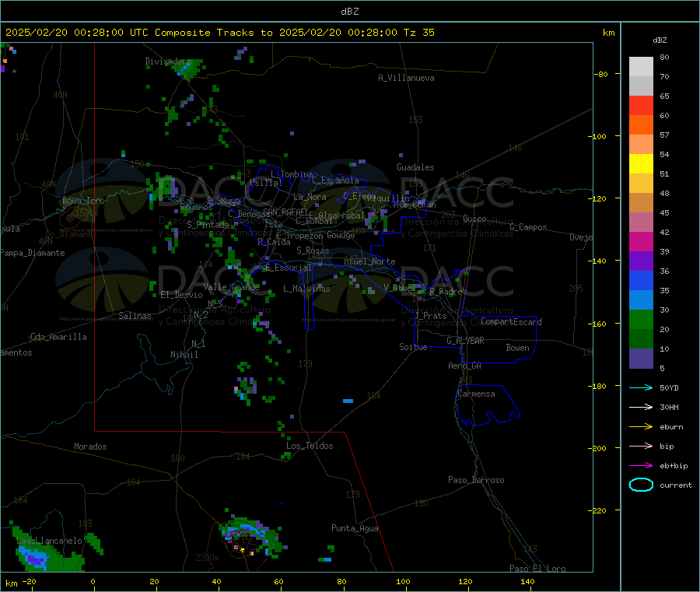Click the Carmensa label
This screenshot has width=700, height=592.
click(476, 394)
